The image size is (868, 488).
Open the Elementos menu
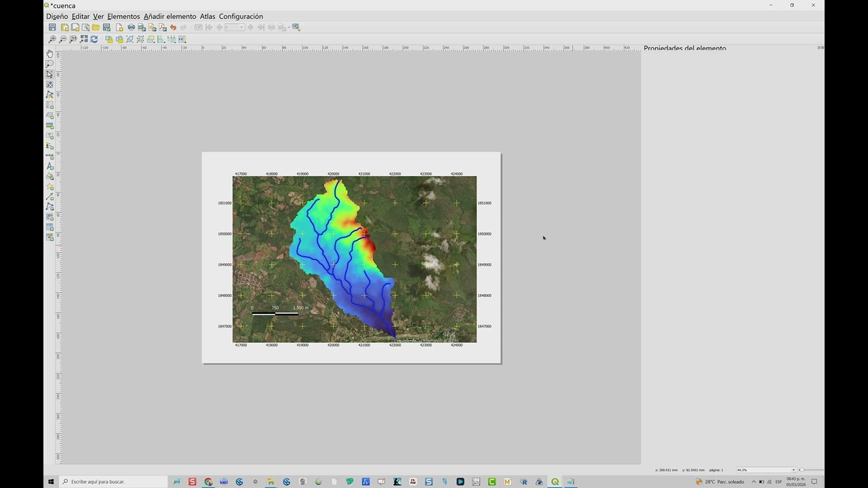[x=123, y=16]
